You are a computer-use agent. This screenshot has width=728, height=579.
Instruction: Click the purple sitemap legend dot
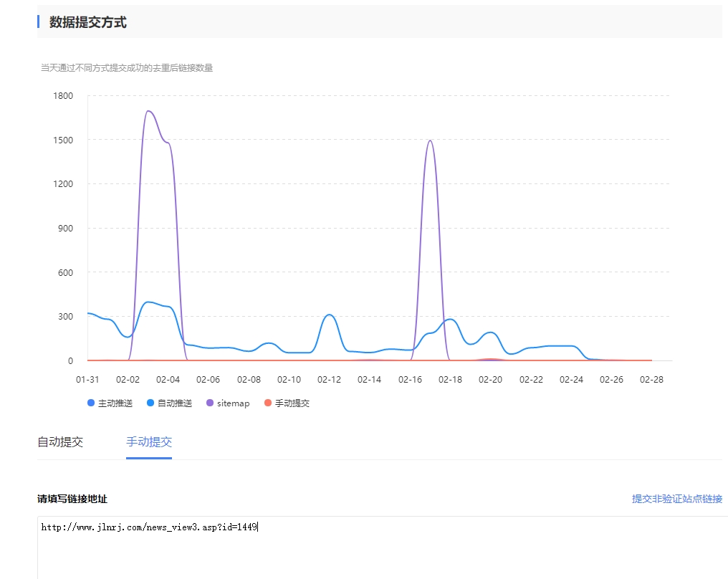(x=209, y=403)
